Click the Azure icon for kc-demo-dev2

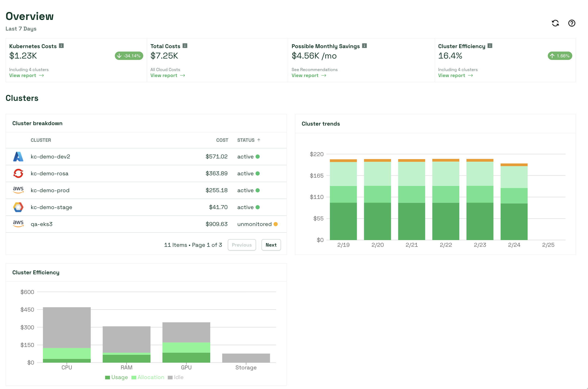(x=18, y=157)
